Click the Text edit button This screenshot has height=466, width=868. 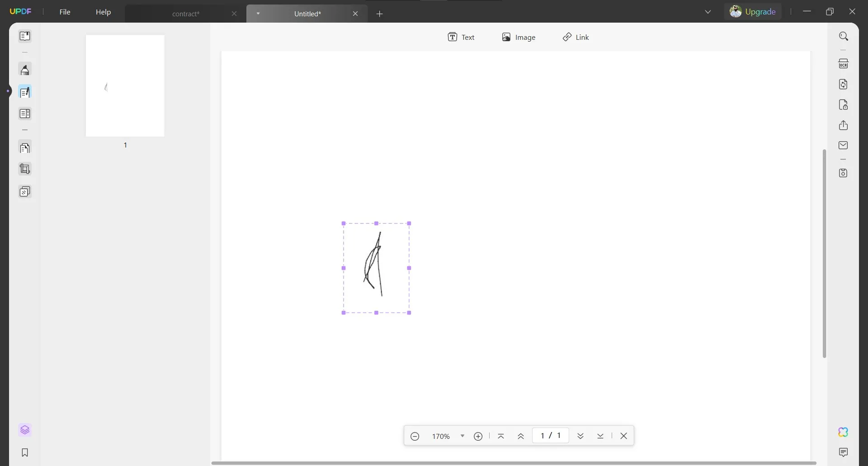(x=461, y=37)
